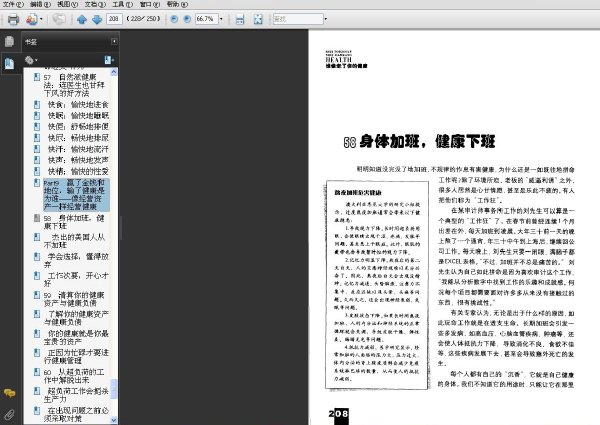Screen dimensions: 600x425
Task: Select bookmark 快眠：愉快地睡眠
Action: (x=78, y=116)
